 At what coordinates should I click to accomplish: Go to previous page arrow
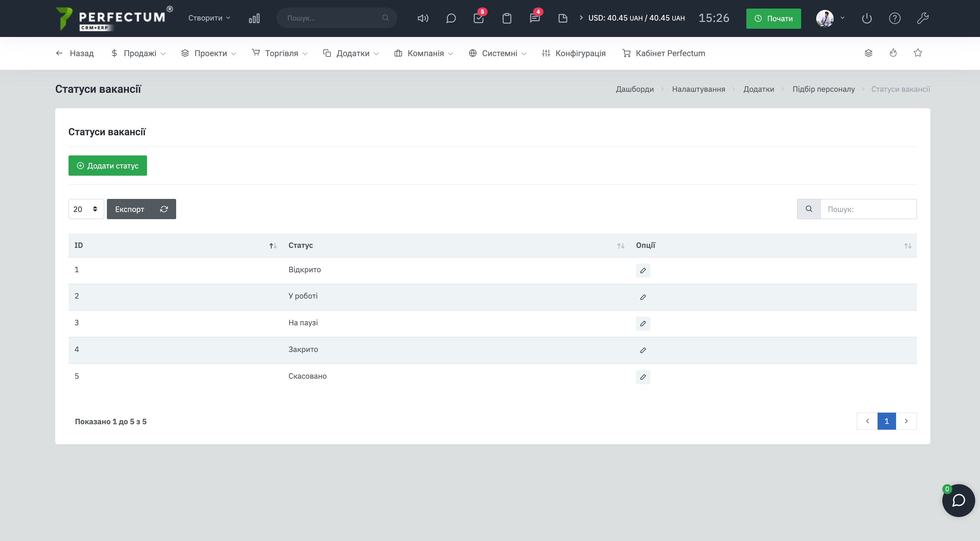[x=867, y=421]
